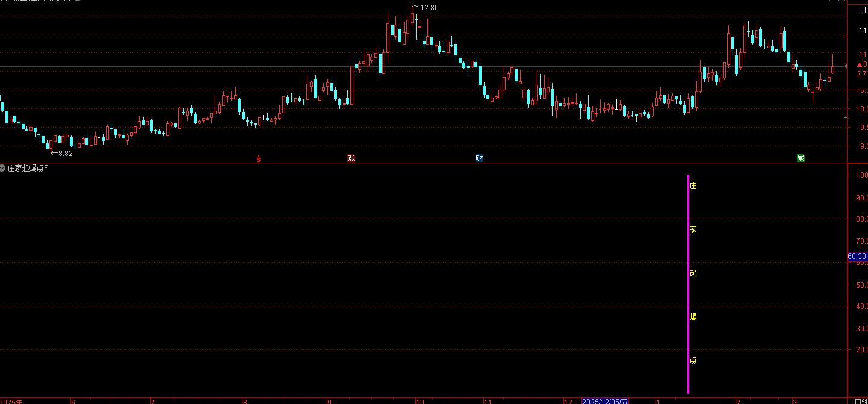Click the 财 financial report marker
868x404 pixels.
pos(479,158)
